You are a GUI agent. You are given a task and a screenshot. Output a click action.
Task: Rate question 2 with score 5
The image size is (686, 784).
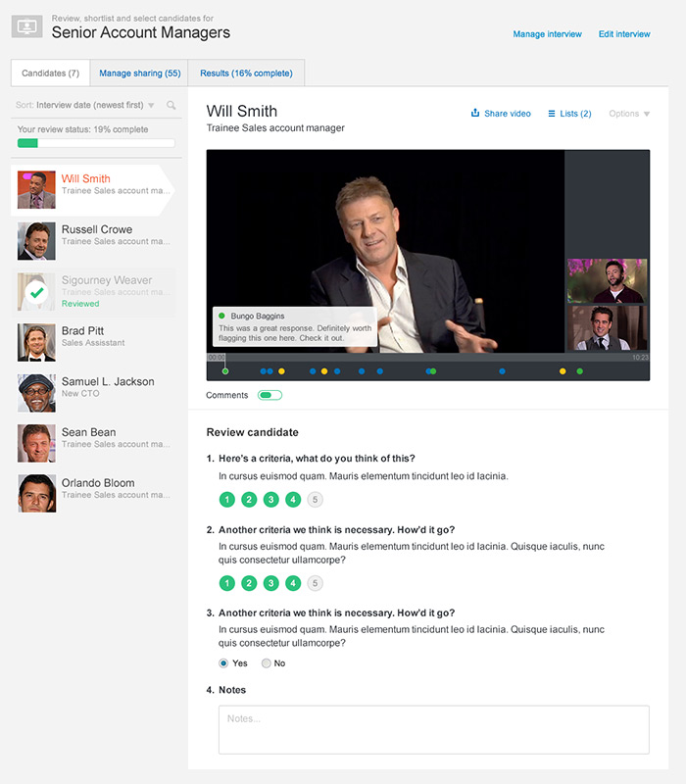(x=315, y=583)
